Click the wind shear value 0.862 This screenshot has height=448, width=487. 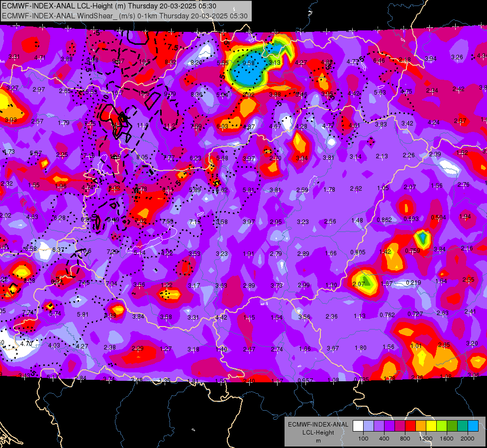(384, 220)
